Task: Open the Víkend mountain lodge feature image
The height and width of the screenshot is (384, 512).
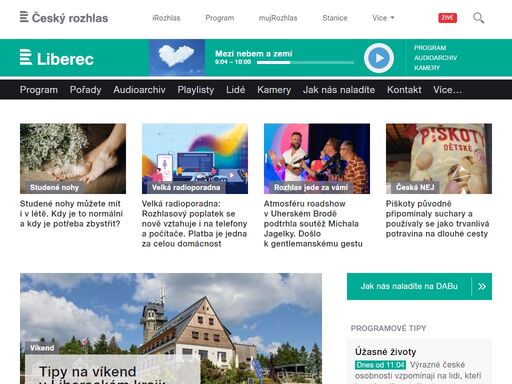Action: (171, 328)
